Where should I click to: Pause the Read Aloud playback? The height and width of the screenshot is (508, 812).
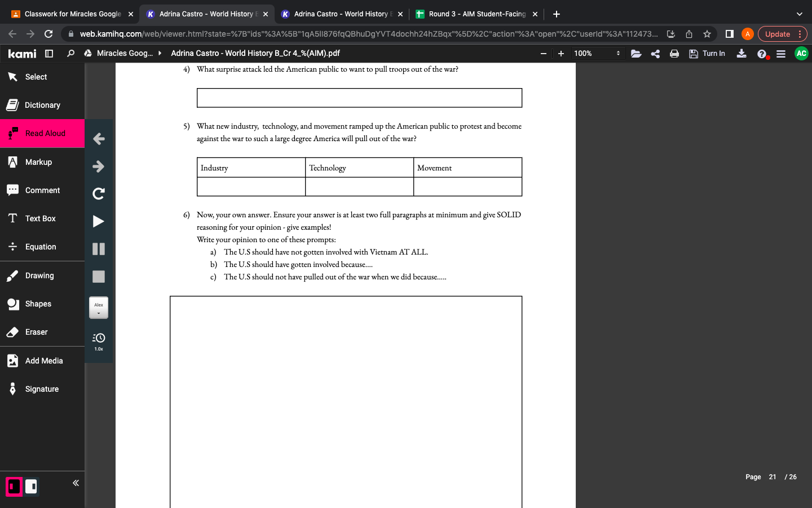click(x=99, y=249)
